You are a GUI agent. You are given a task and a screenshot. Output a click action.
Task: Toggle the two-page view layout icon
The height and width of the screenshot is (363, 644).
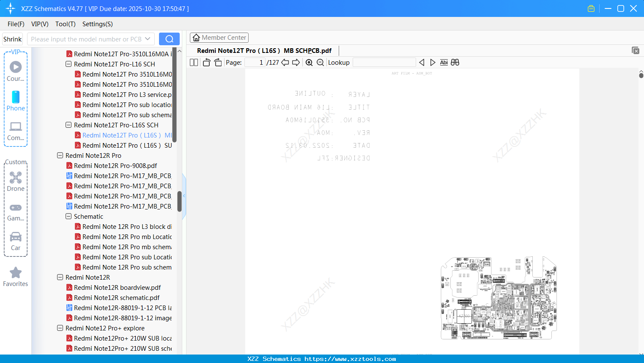point(194,62)
